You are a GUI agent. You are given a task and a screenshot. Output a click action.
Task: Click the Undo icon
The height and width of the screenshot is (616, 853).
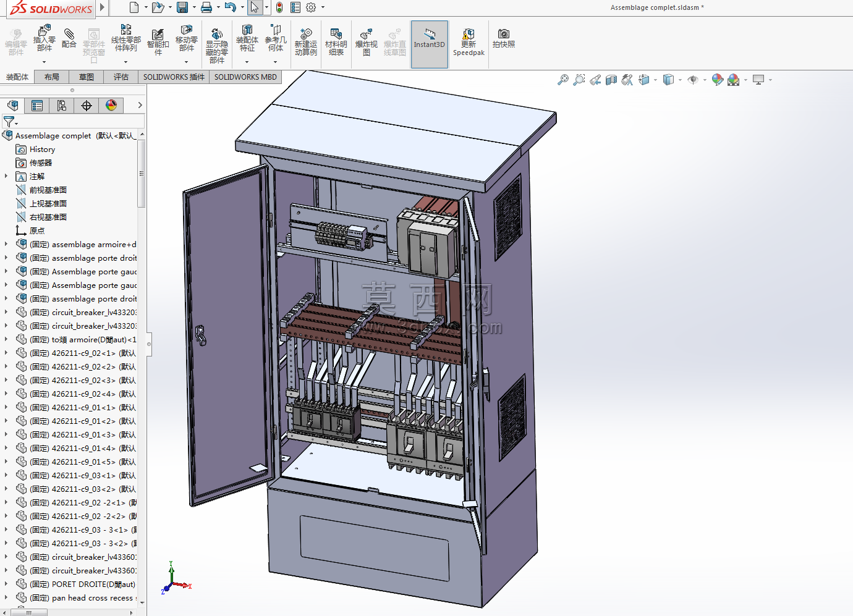click(231, 7)
